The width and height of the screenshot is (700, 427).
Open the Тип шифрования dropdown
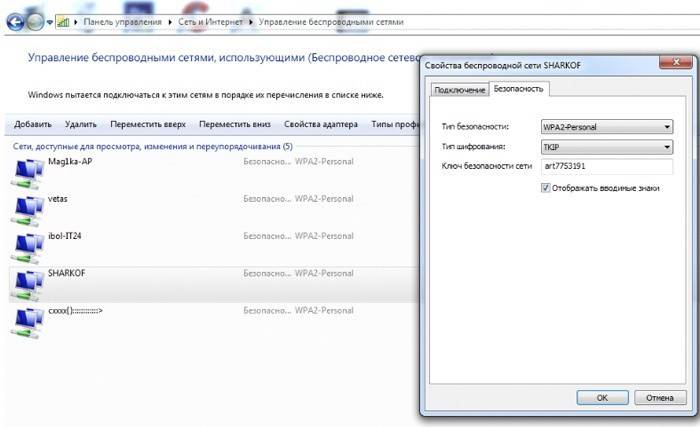coord(605,147)
